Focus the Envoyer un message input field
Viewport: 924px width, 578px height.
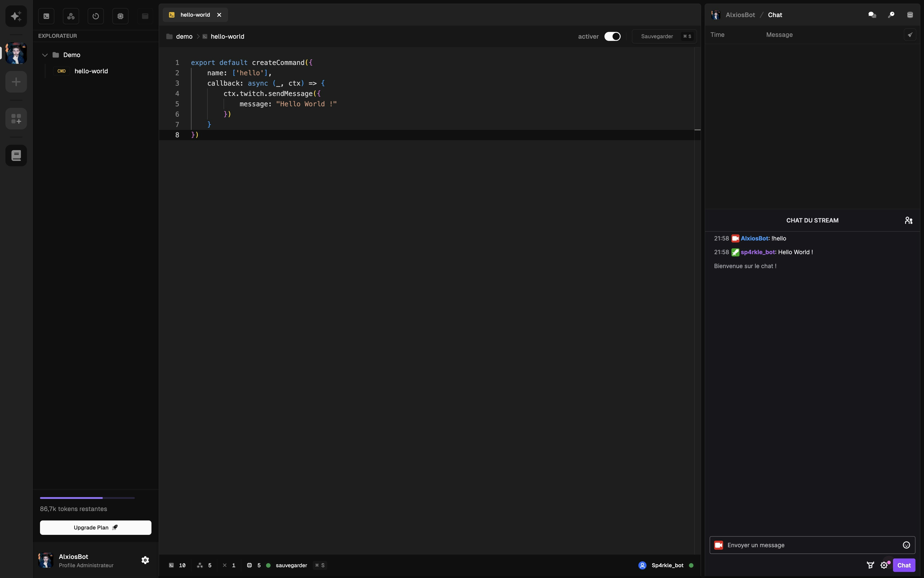click(x=810, y=545)
